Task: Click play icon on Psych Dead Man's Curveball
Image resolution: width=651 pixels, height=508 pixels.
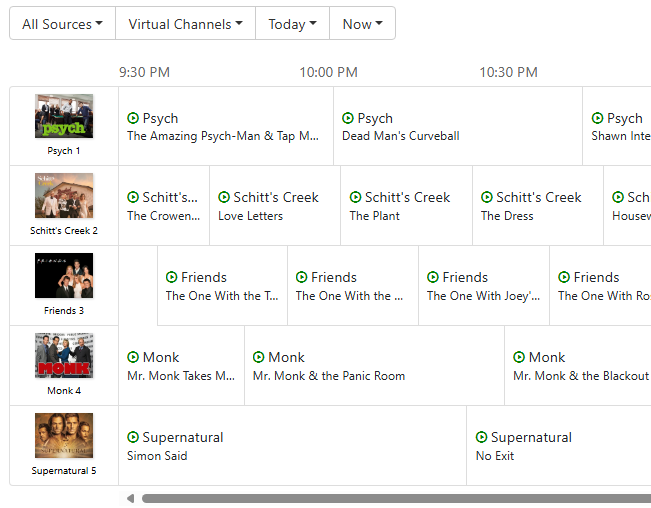Action: click(x=348, y=118)
